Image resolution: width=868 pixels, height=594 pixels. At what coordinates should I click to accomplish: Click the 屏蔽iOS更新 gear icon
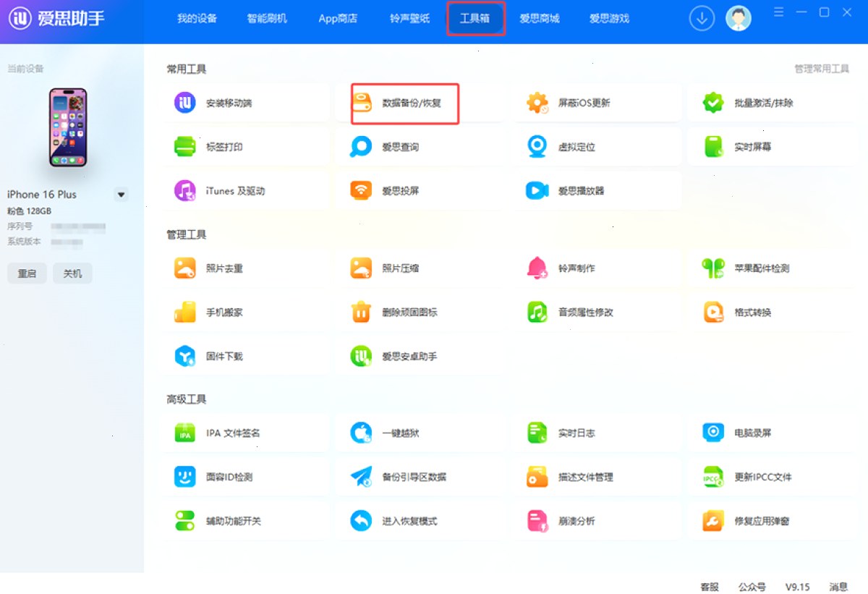(537, 103)
